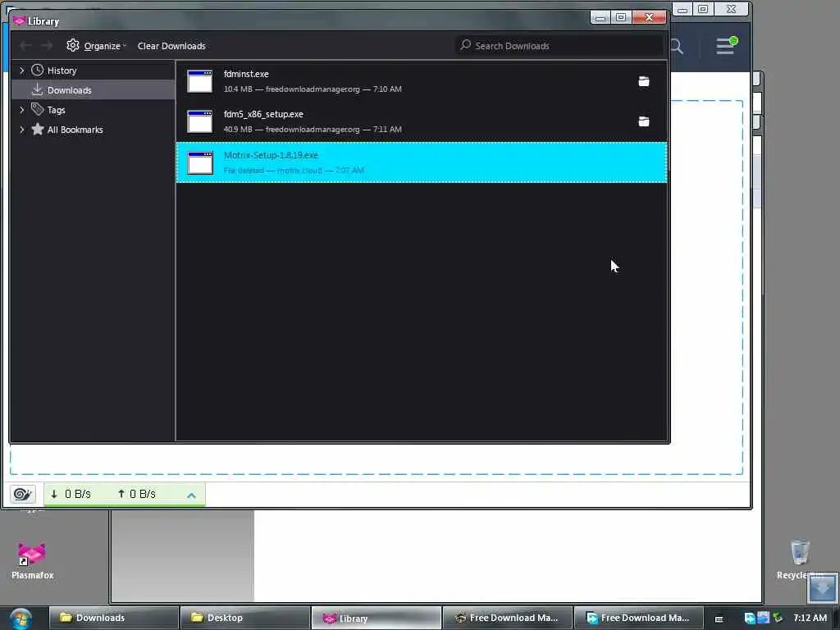Open the Windows Start orb

click(x=21, y=619)
